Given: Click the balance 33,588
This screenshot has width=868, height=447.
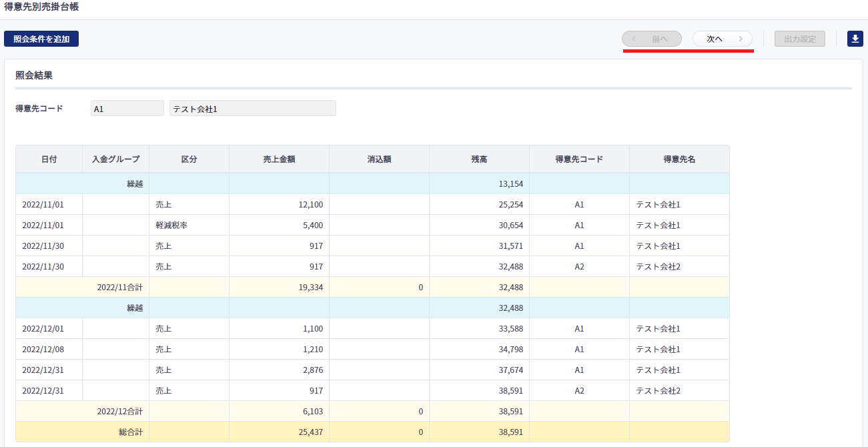Looking at the screenshot, I should tap(510, 329).
